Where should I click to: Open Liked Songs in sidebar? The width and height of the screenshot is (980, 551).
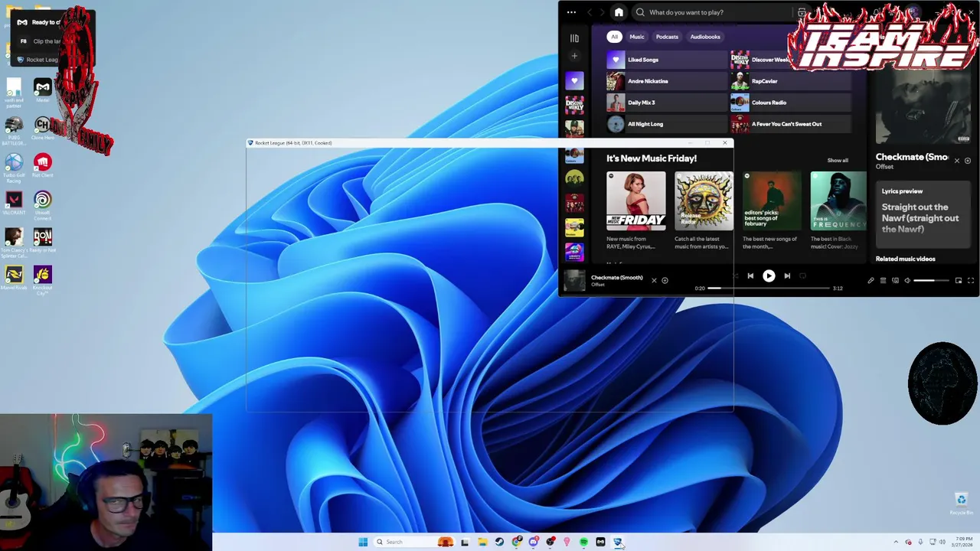tap(574, 80)
